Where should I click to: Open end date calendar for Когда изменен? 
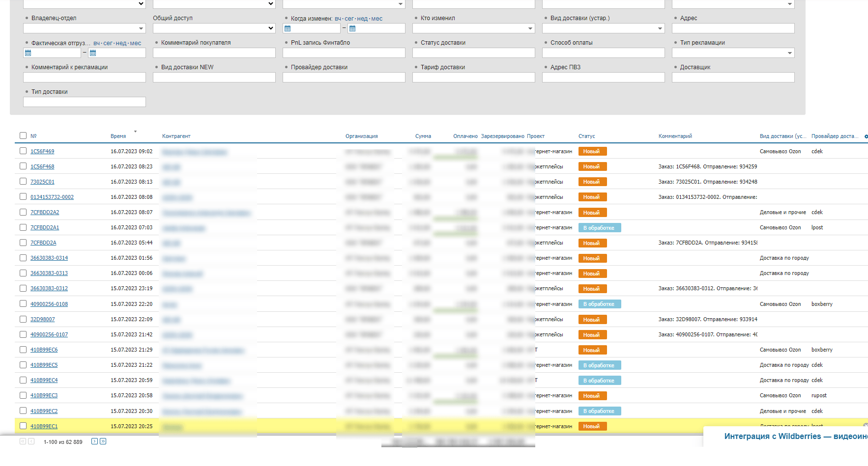(x=352, y=28)
